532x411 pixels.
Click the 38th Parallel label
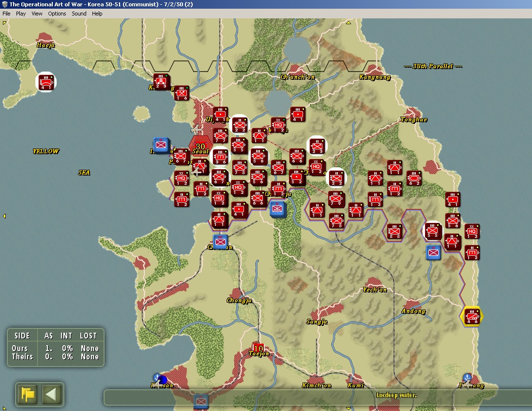[x=433, y=66]
